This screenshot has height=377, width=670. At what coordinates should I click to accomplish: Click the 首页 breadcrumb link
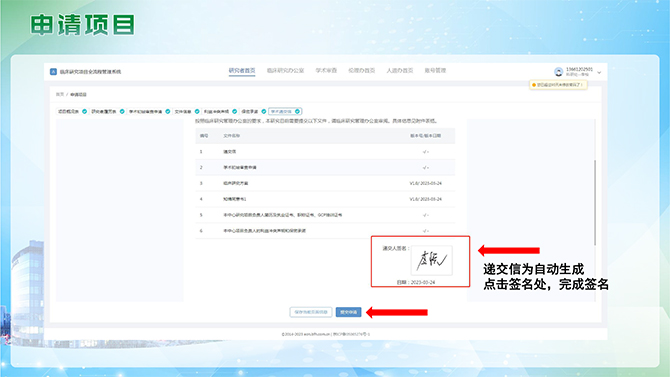click(x=60, y=94)
